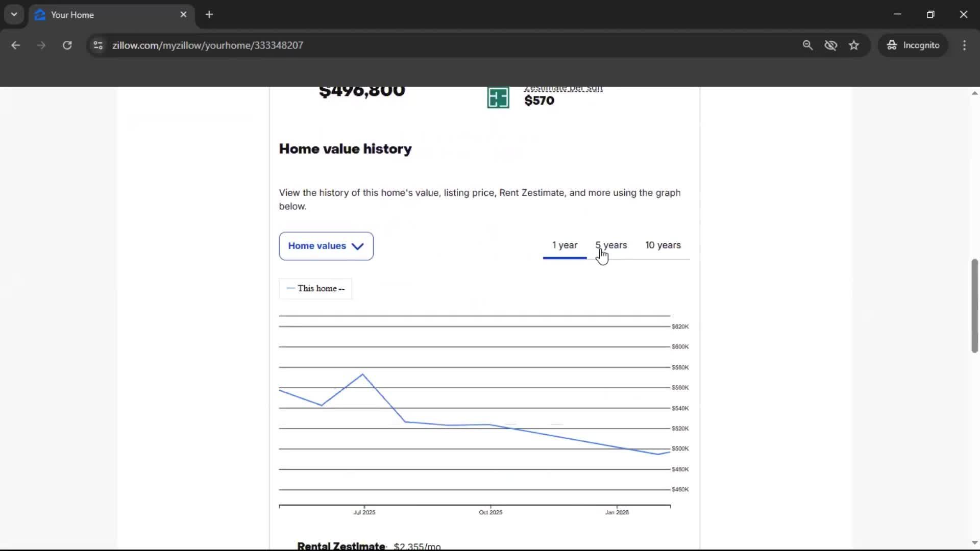Click third-party cookies blocked eye icon
980x551 pixels.
coord(830,45)
